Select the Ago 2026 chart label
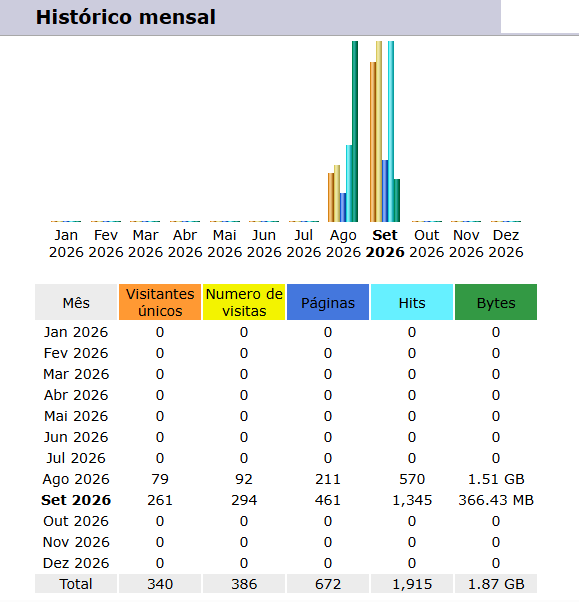 pyautogui.click(x=343, y=243)
